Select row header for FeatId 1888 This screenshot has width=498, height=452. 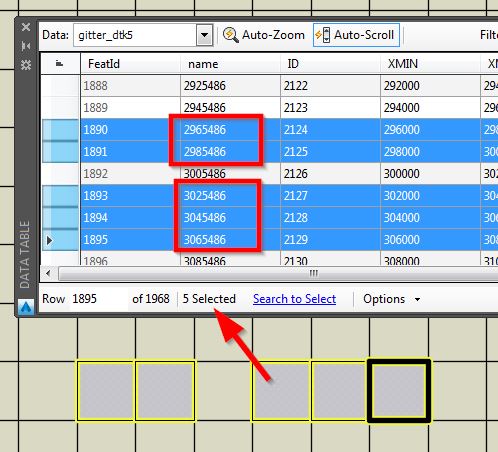tap(60, 86)
